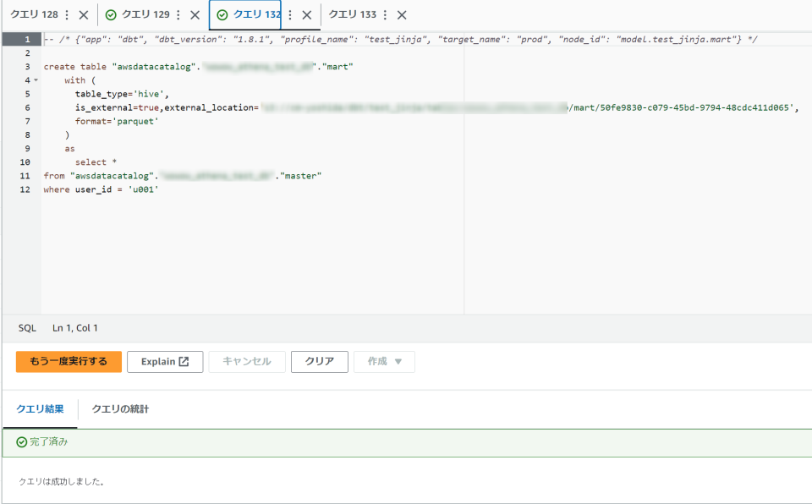Open the クエリ結果 tab
Image resolution: width=812 pixels, height=504 pixels.
tap(40, 409)
